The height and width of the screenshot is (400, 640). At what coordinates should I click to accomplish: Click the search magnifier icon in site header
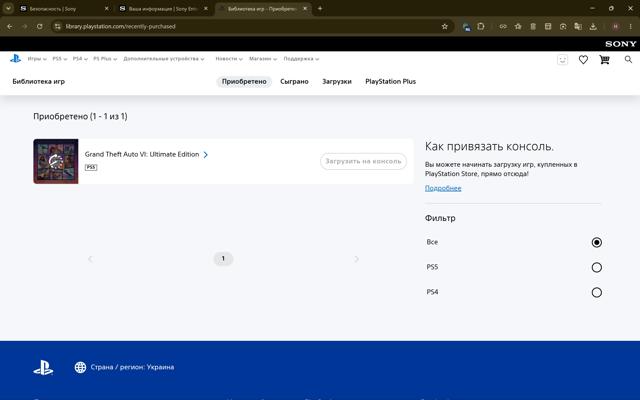coord(628,60)
